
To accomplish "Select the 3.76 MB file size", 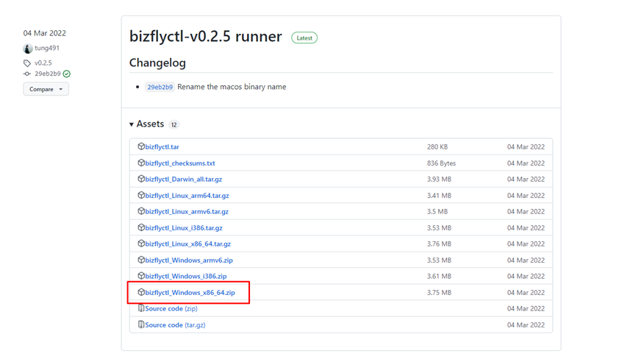I will coord(439,244).
